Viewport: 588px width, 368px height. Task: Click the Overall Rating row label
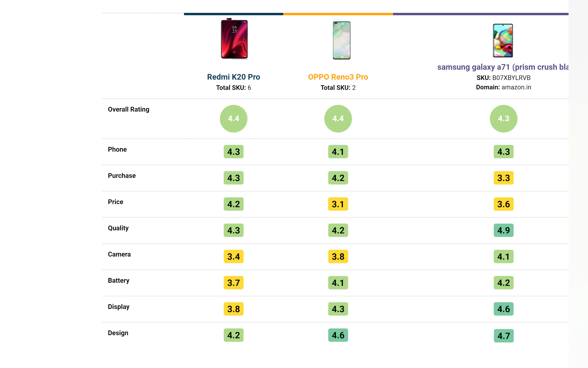point(128,110)
